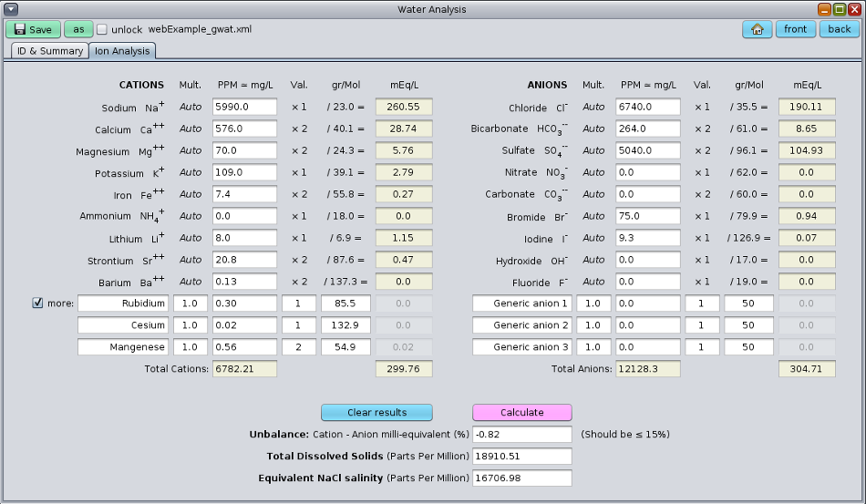866x504 pixels.
Task: Edit the Sulfate PPM value 5040.0
Action: click(648, 150)
